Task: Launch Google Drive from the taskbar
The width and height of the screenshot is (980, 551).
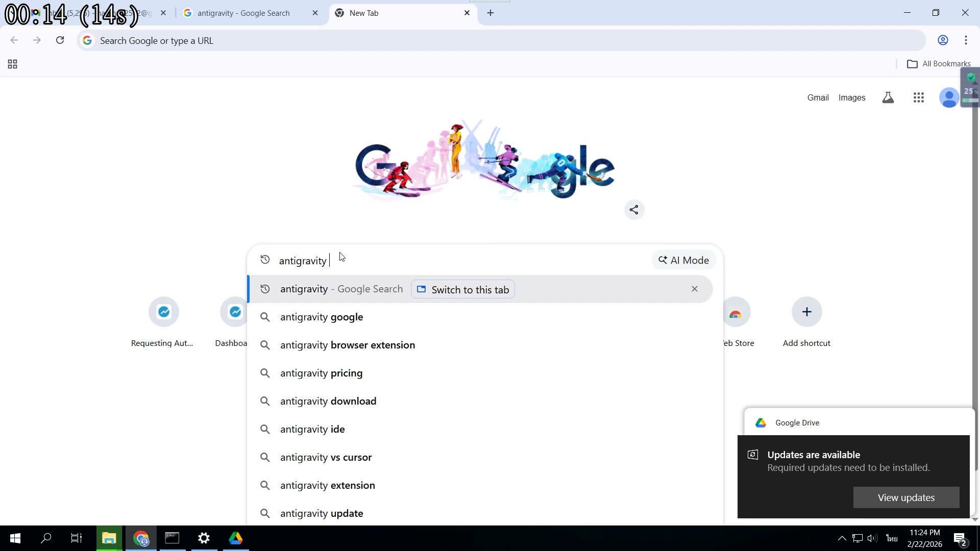Action: pos(235,538)
